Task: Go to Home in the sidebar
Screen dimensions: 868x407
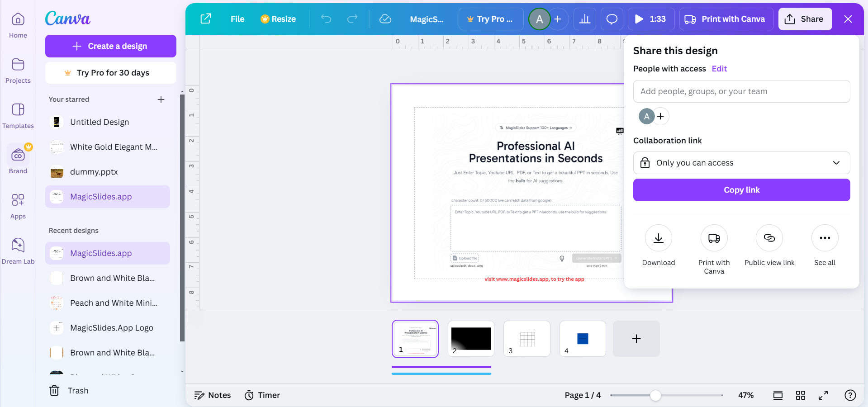Action: [x=18, y=26]
